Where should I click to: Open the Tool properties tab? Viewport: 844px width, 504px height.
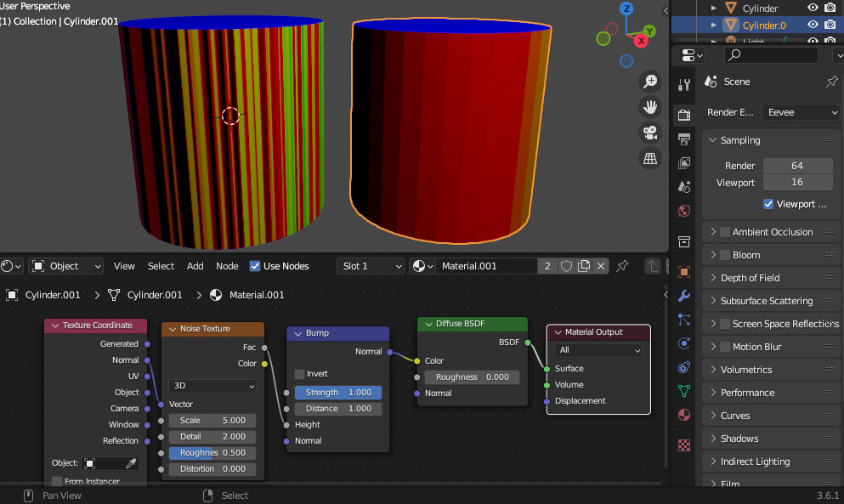click(x=684, y=84)
